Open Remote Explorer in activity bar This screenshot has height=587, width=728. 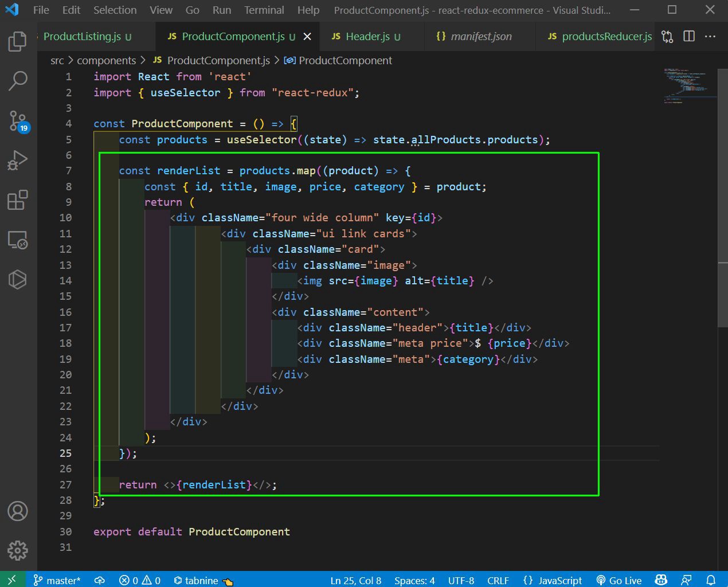click(18, 240)
